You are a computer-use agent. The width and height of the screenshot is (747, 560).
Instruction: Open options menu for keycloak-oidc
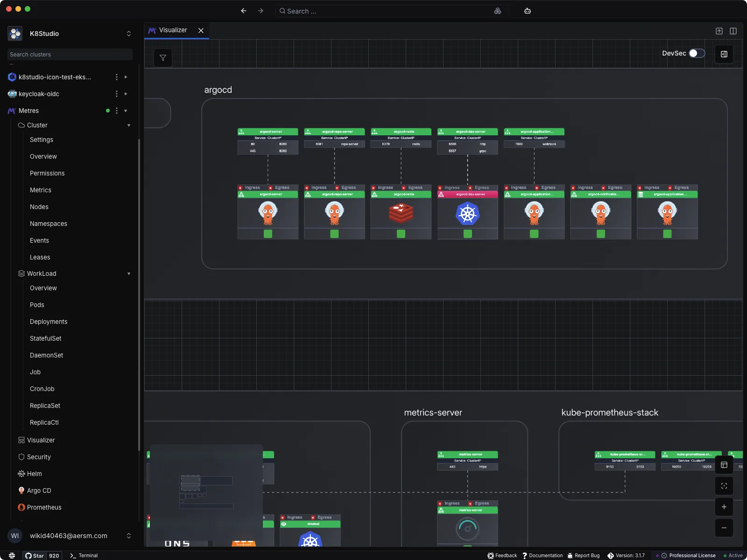click(x=117, y=94)
